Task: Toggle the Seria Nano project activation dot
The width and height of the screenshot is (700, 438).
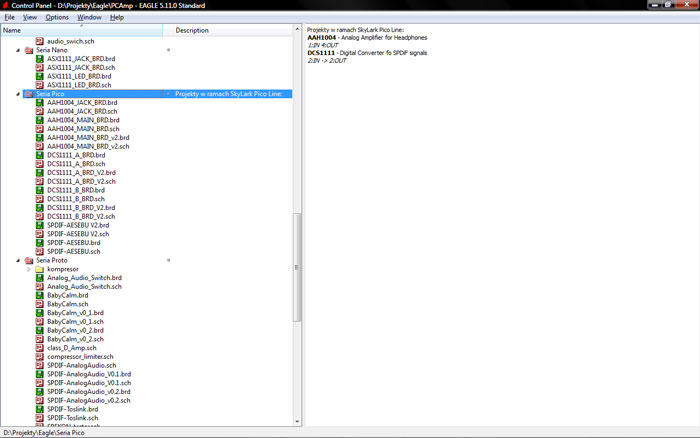Action: [168, 50]
